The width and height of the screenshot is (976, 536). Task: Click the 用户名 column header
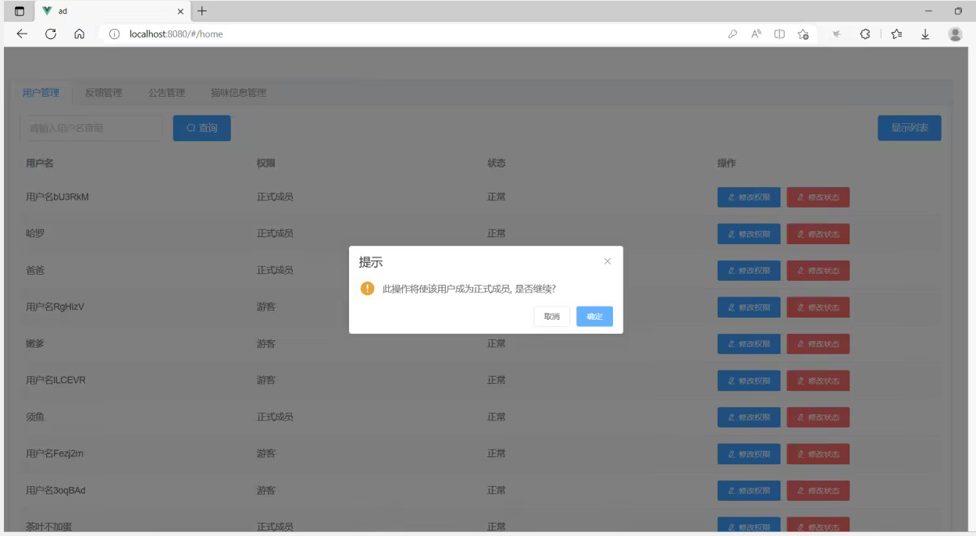pos(39,163)
